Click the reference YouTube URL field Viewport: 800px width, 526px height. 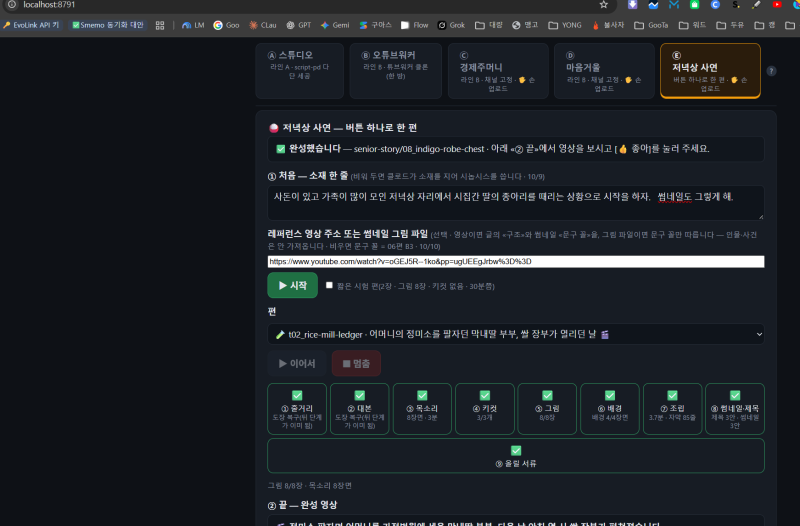pos(516,261)
